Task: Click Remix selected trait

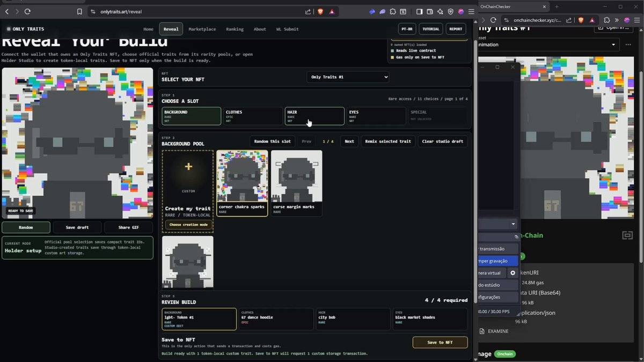Action: [388, 142]
